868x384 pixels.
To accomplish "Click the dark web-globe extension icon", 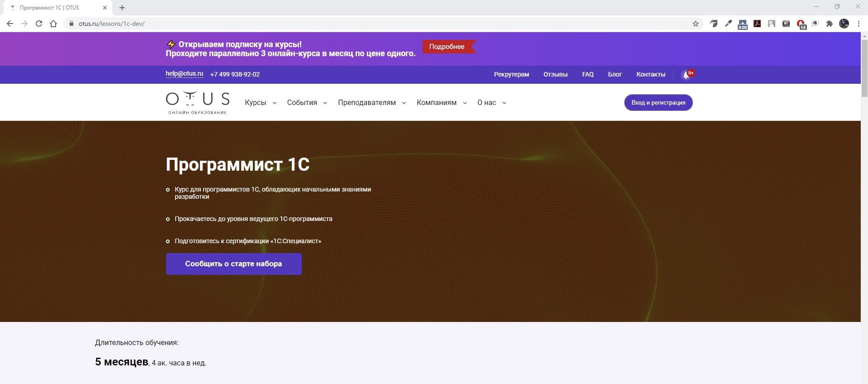I will pyautogui.click(x=786, y=24).
